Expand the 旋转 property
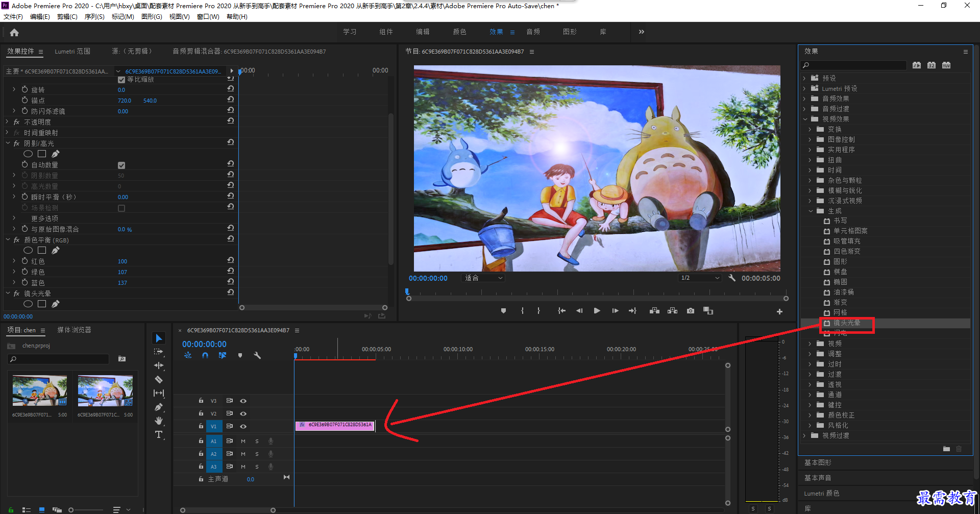Screen dimensions: 980x514 pyautogui.click(x=14, y=89)
